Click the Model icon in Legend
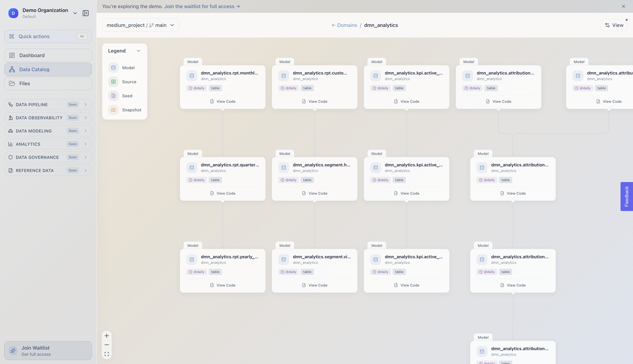The width and height of the screenshot is (633, 364). (x=113, y=68)
